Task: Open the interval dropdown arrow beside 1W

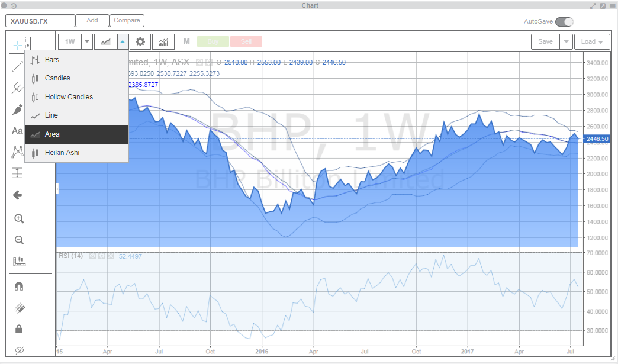Action: click(x=87, y=41)
